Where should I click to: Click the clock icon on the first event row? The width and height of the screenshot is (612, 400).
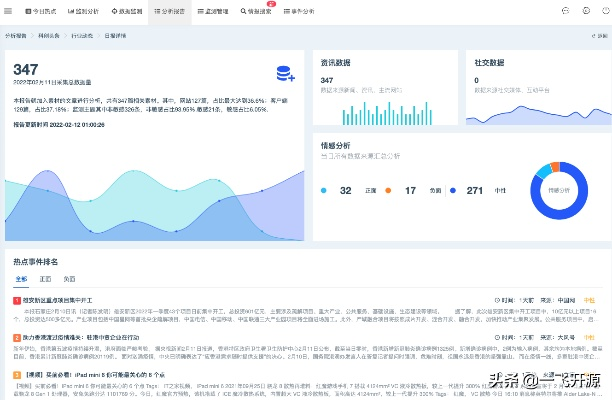tap(497, 300)
